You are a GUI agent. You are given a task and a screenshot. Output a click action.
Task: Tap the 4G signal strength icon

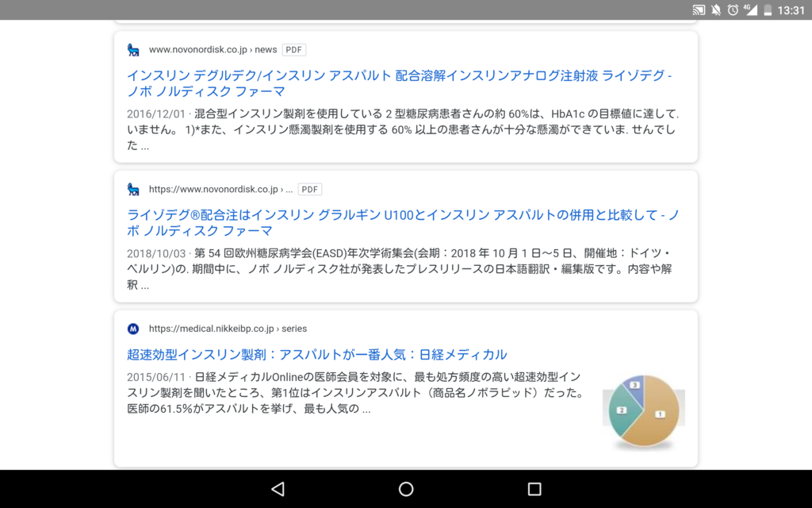[x=750, y=10]
